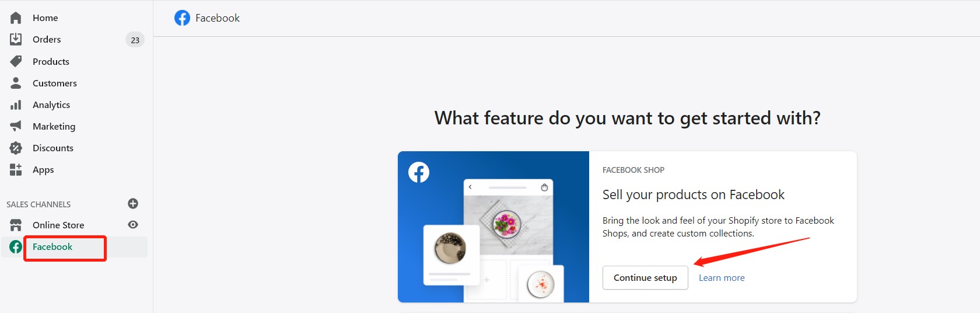This screenshot has width=980, height=313.
Task: Click the Home house icon
Action: click(x=16, y=18)
